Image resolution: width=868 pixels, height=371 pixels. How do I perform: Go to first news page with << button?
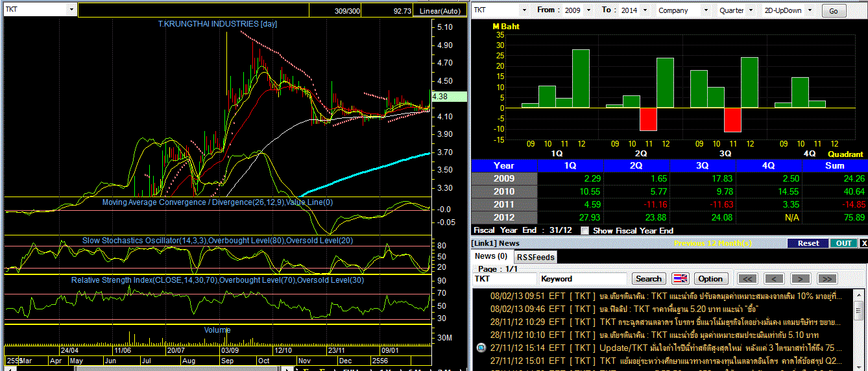pos(748,278)
